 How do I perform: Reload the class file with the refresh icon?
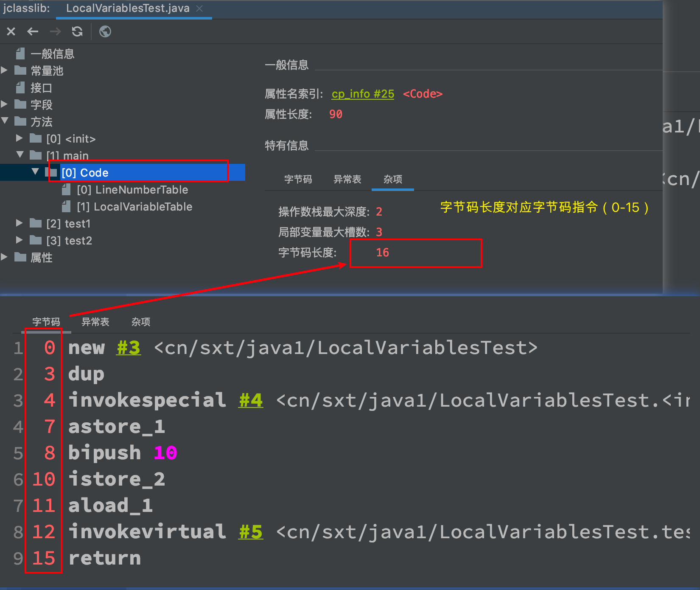point(77,31)
